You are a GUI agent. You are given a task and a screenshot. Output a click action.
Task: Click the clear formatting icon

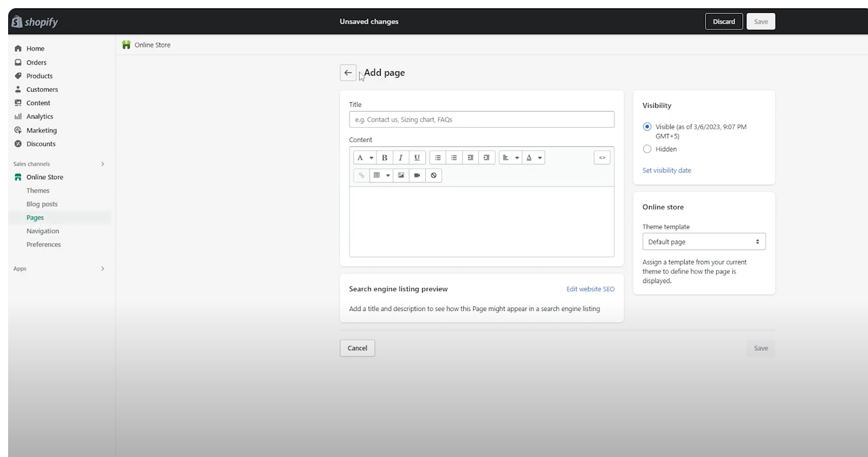click(x=434, y=175)
